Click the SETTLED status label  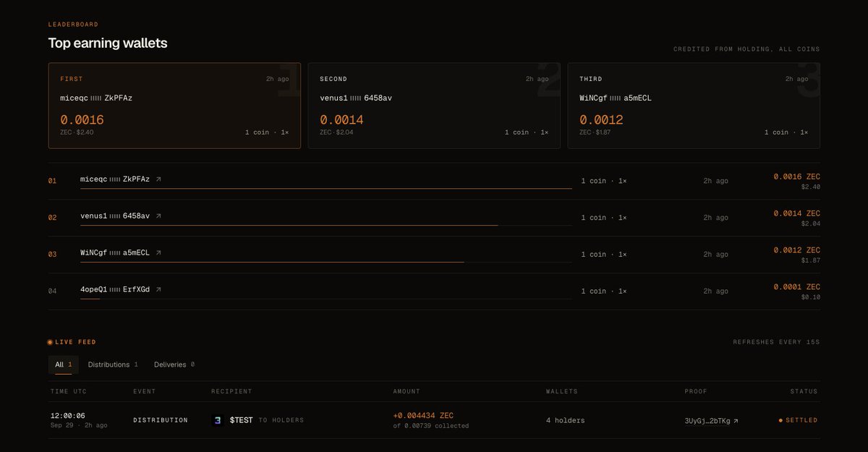tap(801, 420)
